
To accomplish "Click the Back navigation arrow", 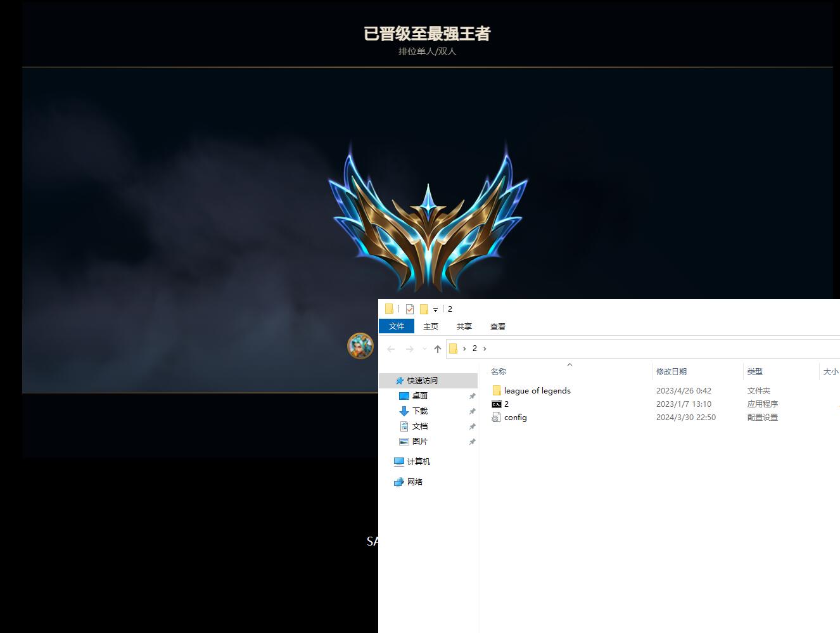I will click(391, 349).
